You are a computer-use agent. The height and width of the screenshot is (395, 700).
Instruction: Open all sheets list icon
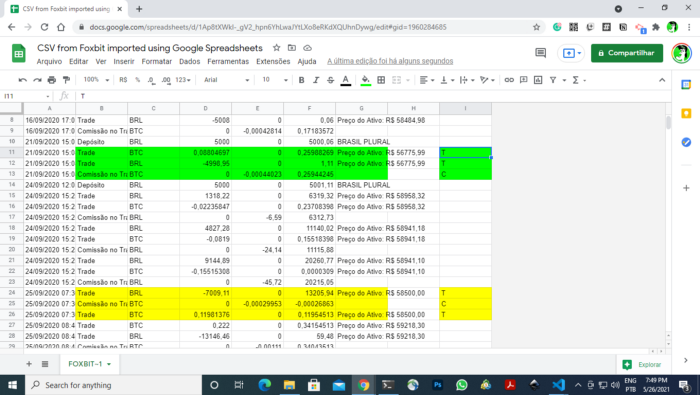point(45,364)
